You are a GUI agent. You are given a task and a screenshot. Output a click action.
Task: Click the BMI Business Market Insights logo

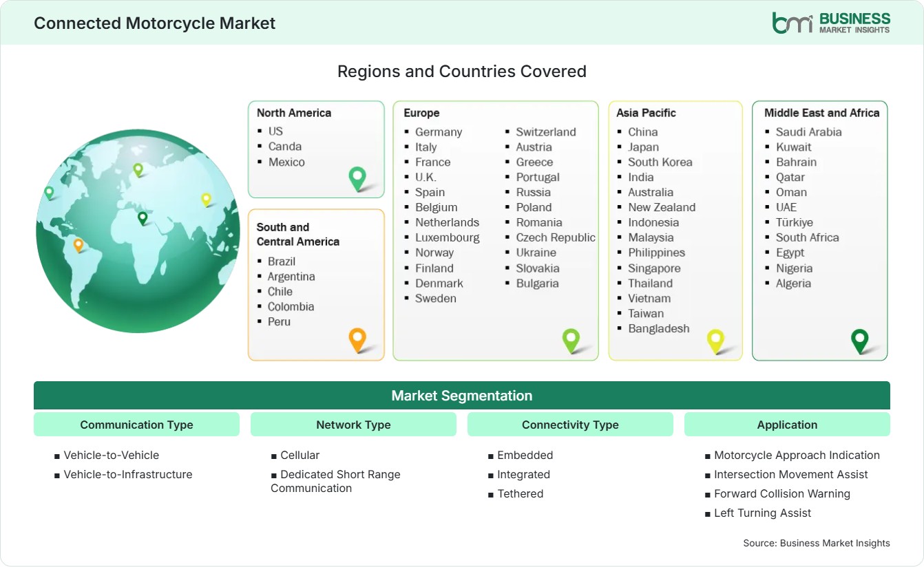click(831, 22)
